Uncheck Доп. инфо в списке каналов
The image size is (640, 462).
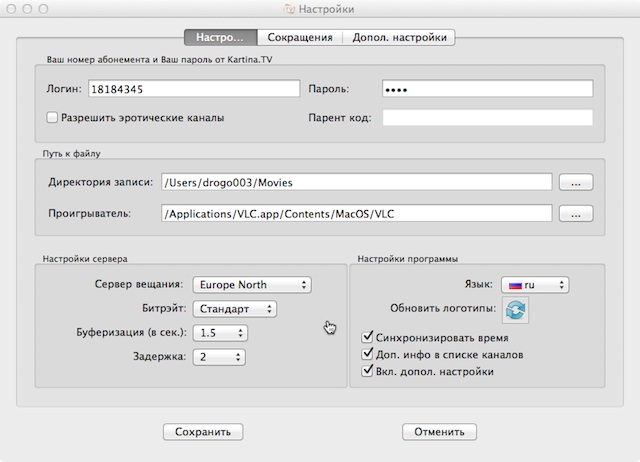tap(368, 354)
